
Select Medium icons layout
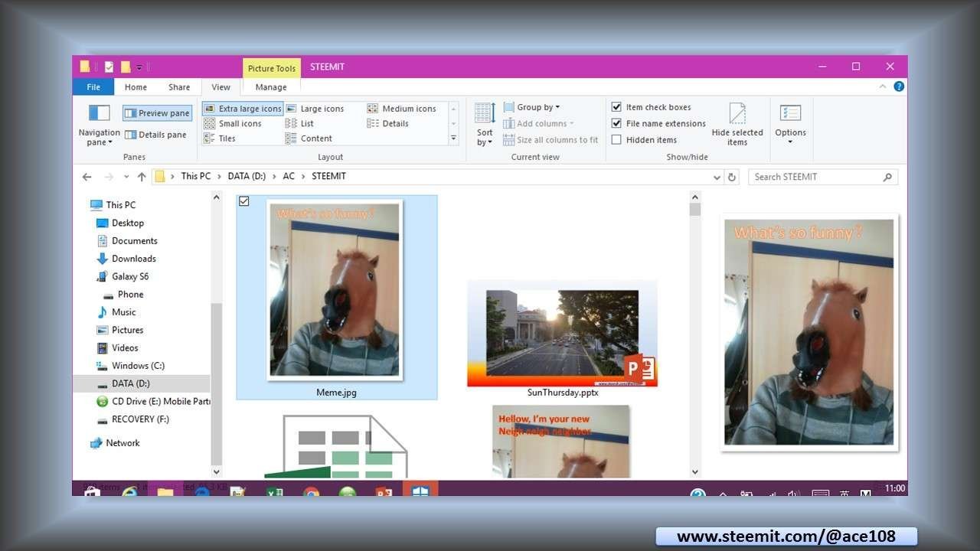[401, 109]
